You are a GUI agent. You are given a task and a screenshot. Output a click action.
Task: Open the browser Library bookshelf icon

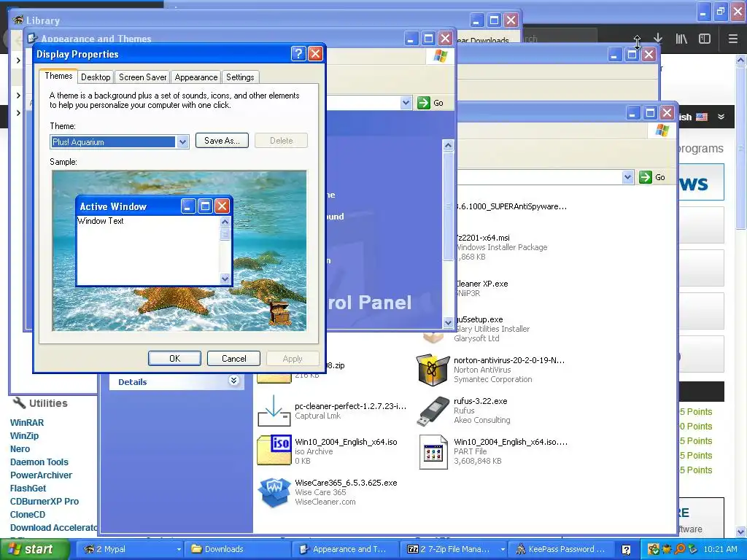click(x=681, y=39)
